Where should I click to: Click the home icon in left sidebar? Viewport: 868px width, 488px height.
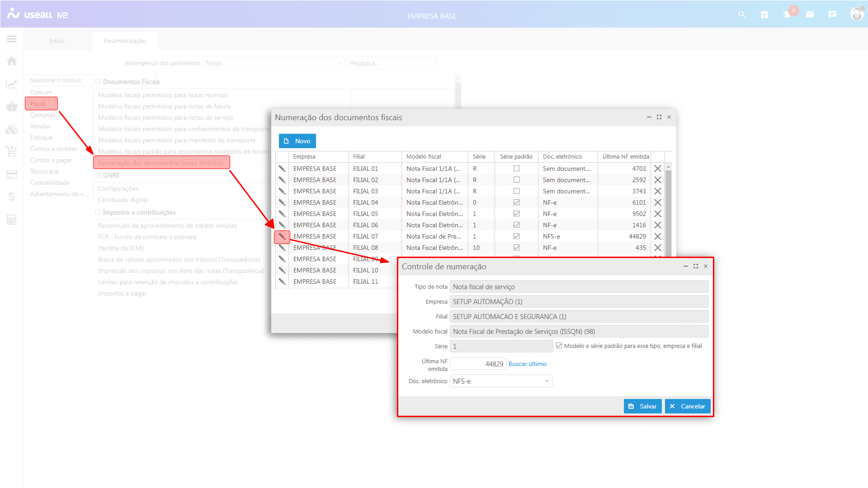tap(12, 61)
